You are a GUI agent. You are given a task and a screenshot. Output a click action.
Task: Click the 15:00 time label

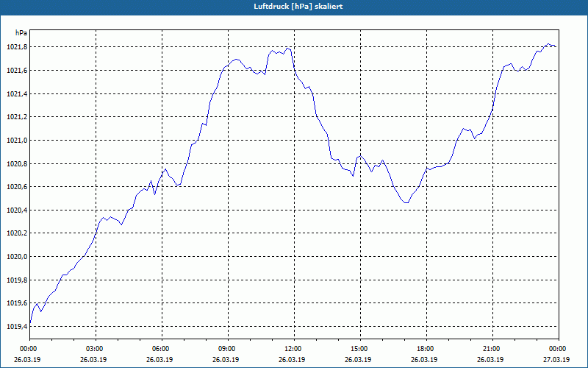tap(358, 349)
